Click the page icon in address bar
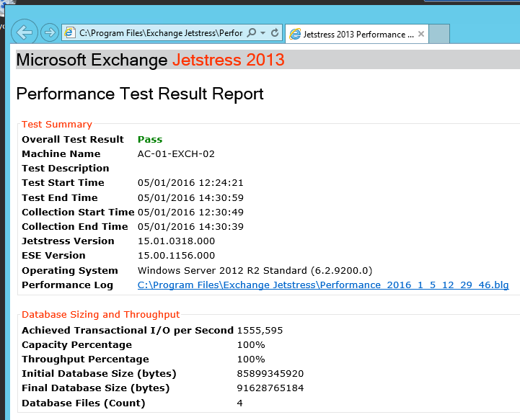520x420 pixels. point(70,32)
